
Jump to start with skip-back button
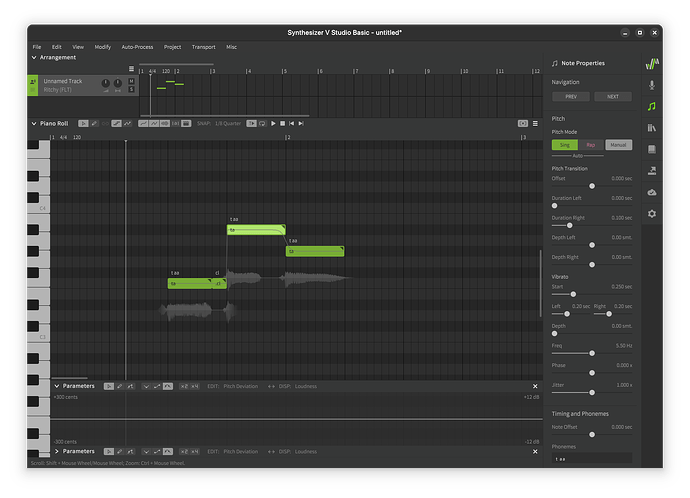click(291, 124)
